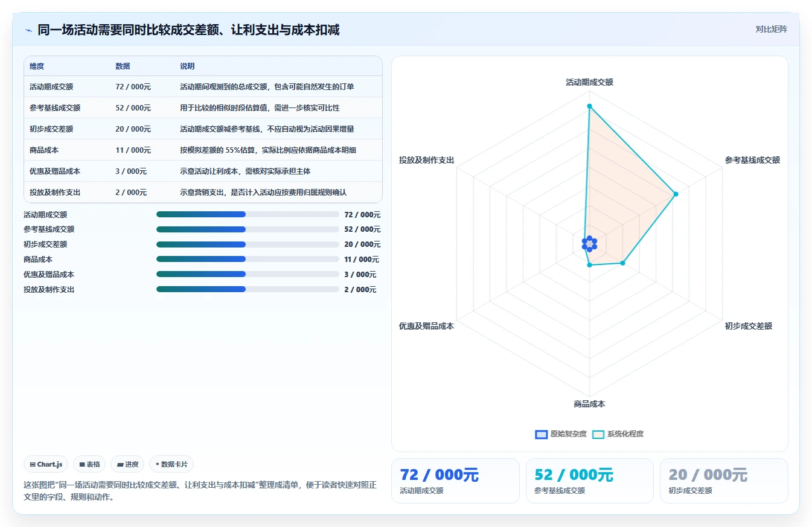This screenshot has height=527, width=812.
Task: Click the 数据 column header
Action: click(123, 66)
